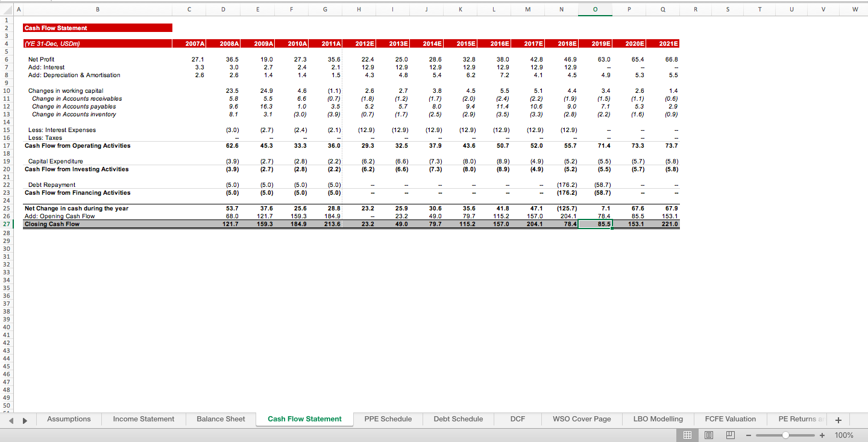
Task: Select column O header
Action: point(596,9)
